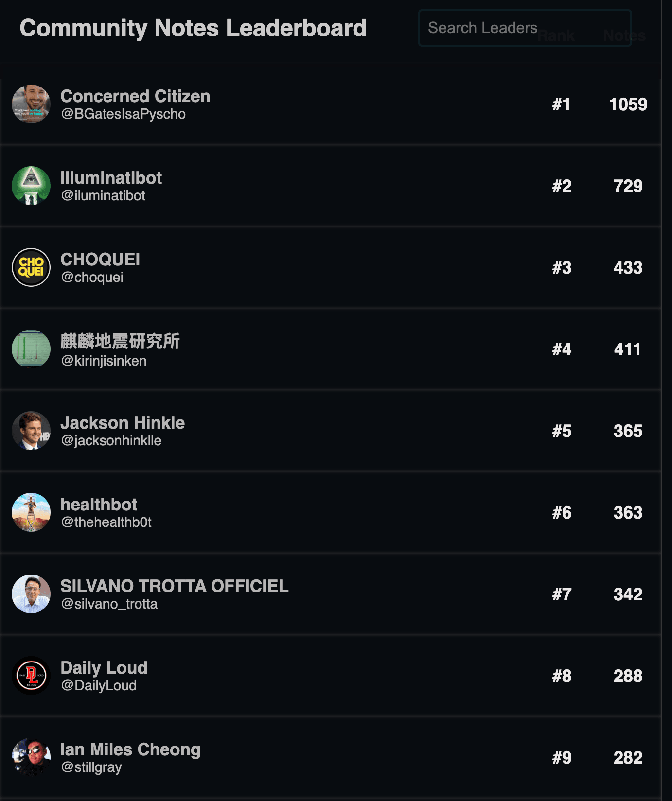Select the kirinjisinken green avatar
This screenshot has height=801, width=672.
click(31, 349)
